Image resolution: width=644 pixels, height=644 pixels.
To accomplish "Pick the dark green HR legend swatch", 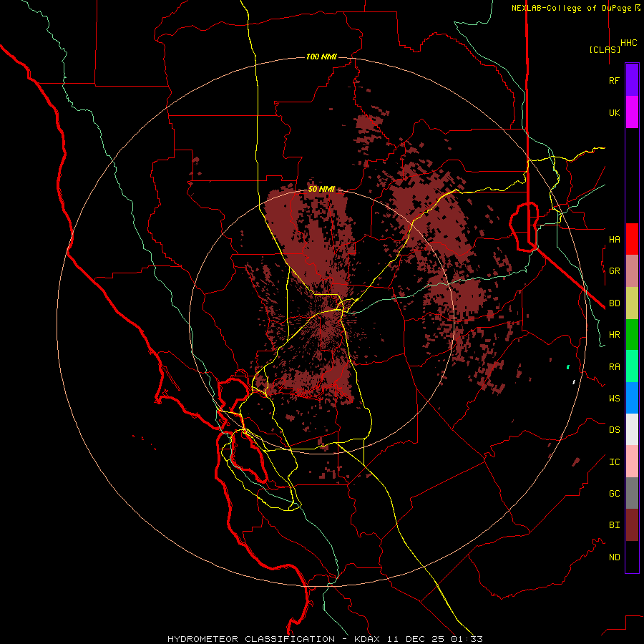I will point(632,335).
